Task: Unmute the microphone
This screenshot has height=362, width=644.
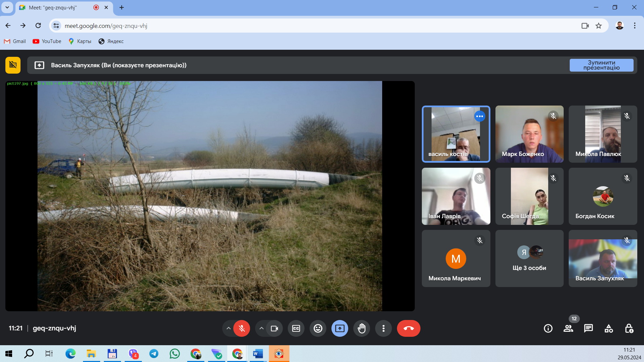Action: click(x=242, y=328)
